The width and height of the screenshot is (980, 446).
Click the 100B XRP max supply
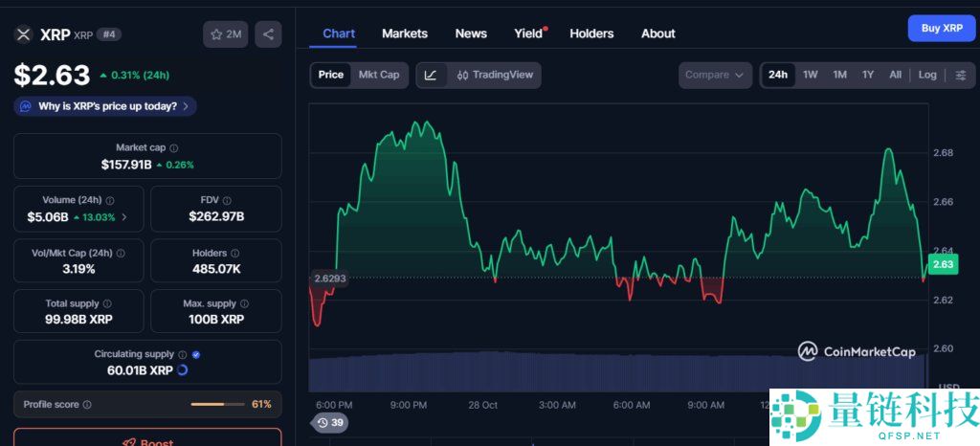point(216,320)
